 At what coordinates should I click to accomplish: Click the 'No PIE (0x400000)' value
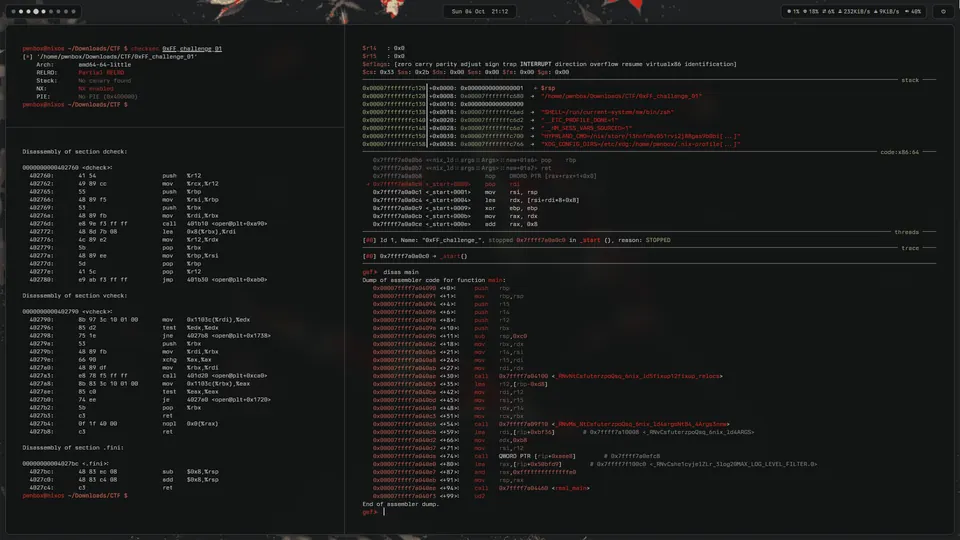[x=108, y=96]
